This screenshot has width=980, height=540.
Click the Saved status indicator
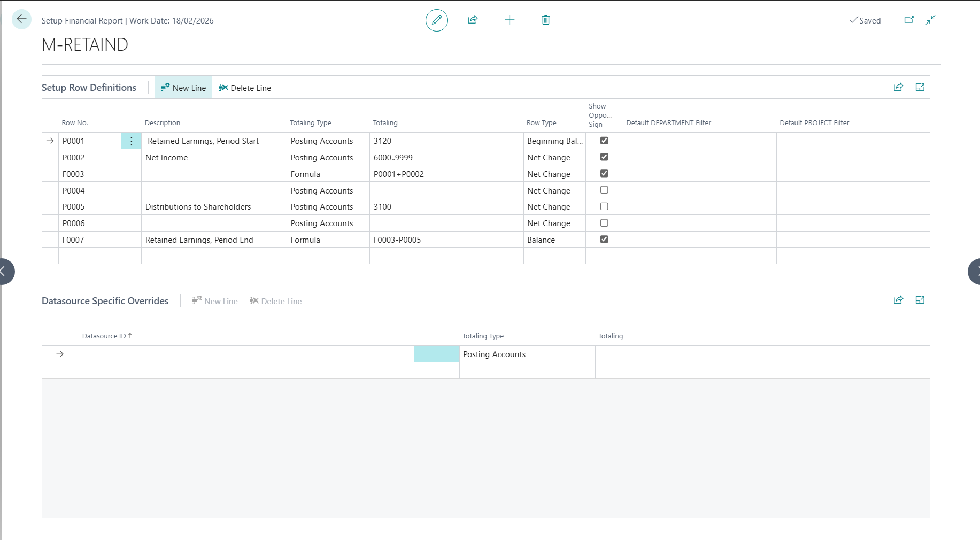[865, 20]
